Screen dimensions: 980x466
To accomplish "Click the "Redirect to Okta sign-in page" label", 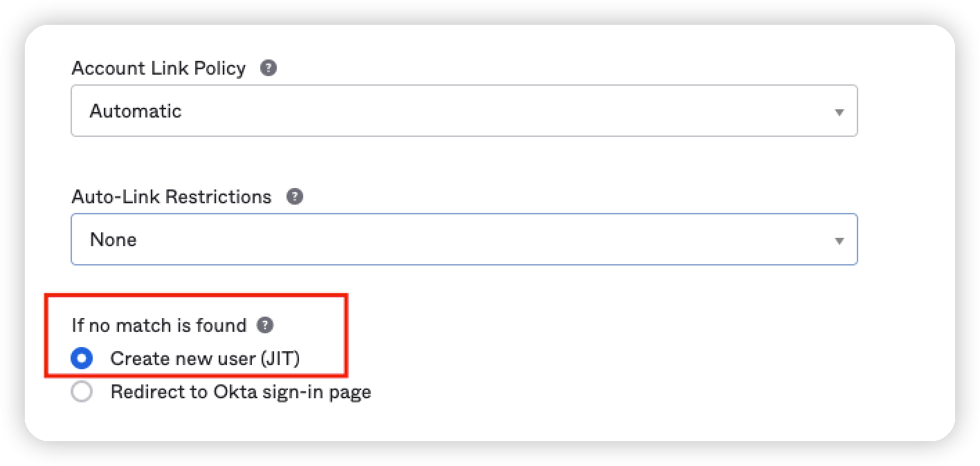I will (x=241, y=393).
